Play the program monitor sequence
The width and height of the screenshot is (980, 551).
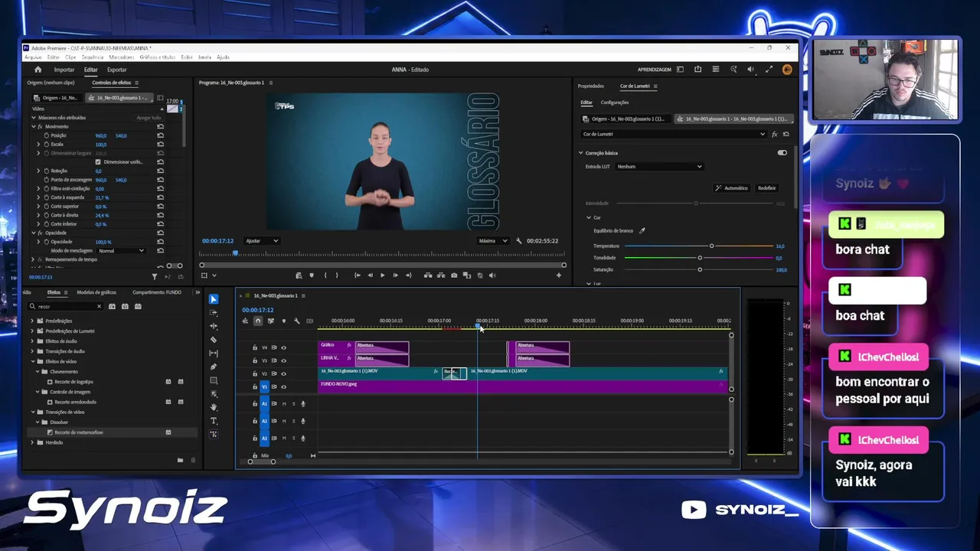tap(383, 275)
